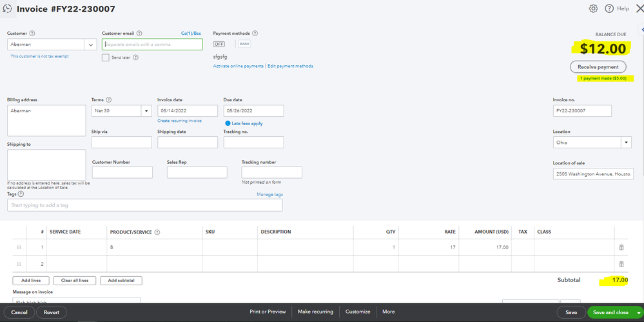Expand the Location Ohio dropdown
Screen dimensions: 644x322
pos(627,143)
